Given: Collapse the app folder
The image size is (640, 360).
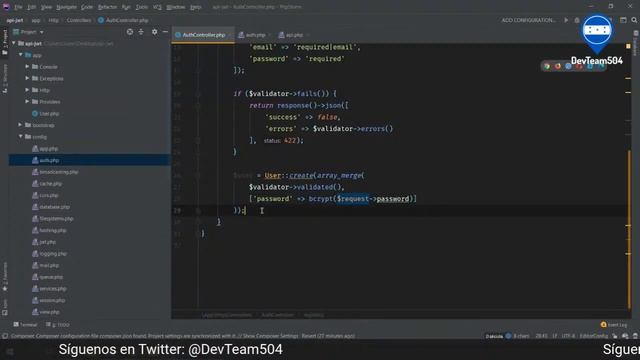Looking at the screenshot, I should (21, 55).
